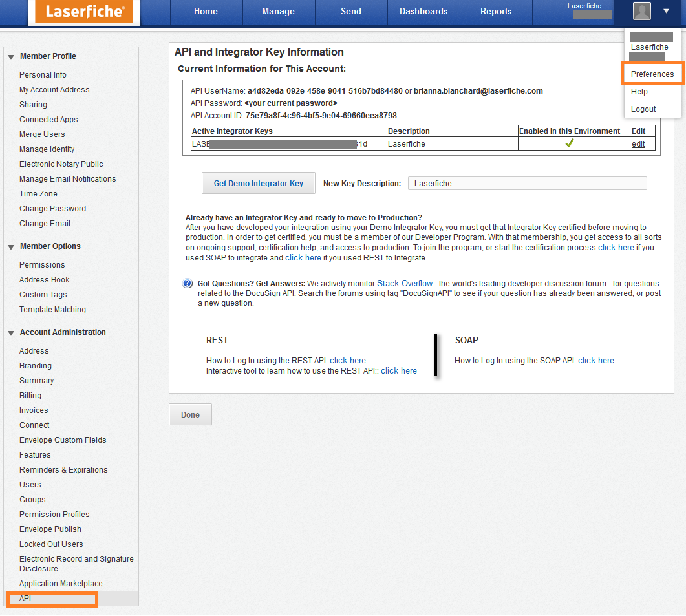Choose Help in the user menu
This screenshot has width=686, height=616.
639,91
